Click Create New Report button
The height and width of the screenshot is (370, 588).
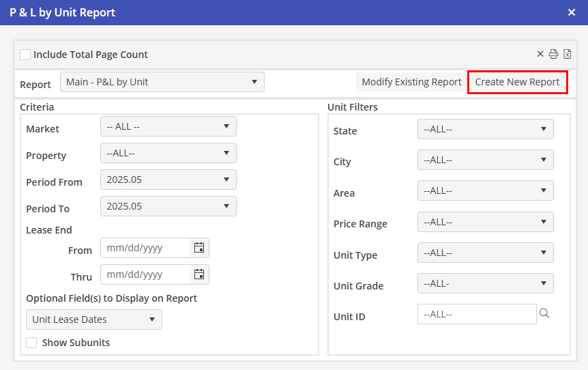tap(517, 82)
